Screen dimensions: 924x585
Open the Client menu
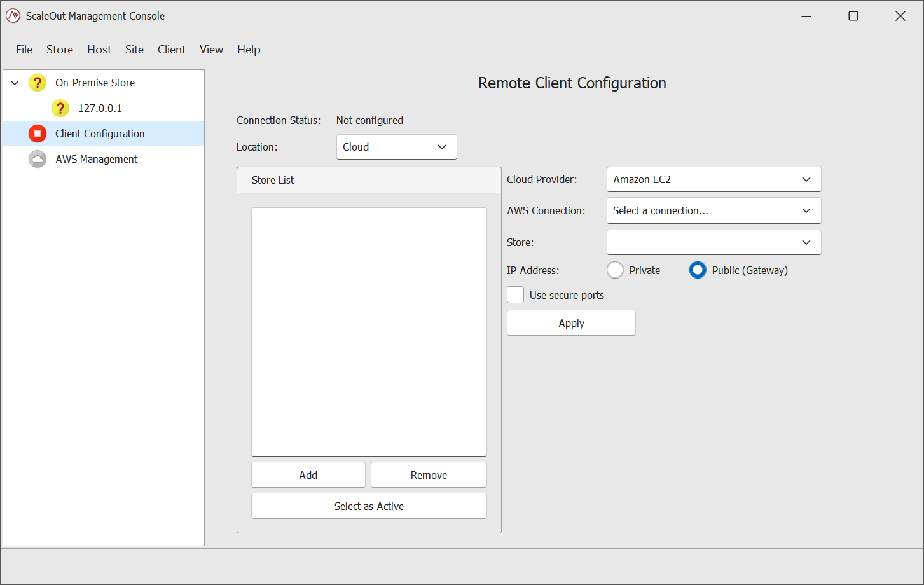point(172,50)
